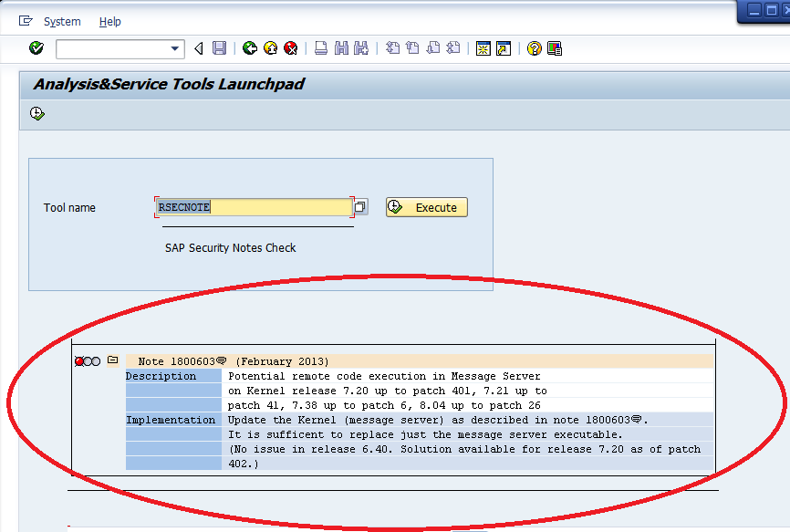Click the Find binoculars icon
Image resolution: width=790 pixels, height=532 pixels.
click(x=341, y=48)
